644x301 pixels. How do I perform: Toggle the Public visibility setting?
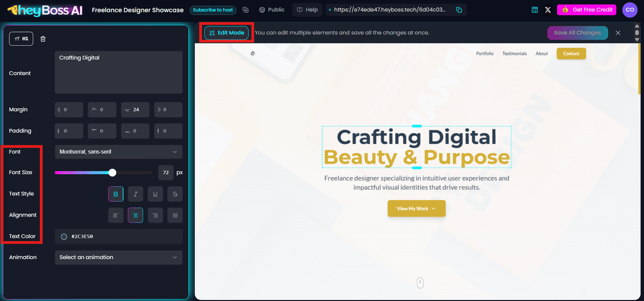coord(272,10)
